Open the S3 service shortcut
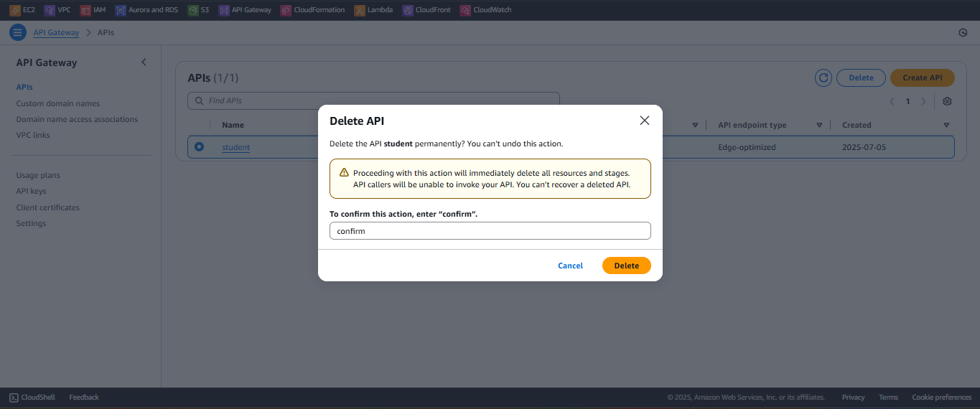 click(x=199, y=10)
